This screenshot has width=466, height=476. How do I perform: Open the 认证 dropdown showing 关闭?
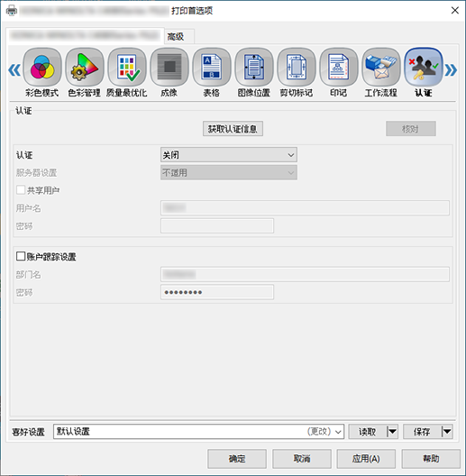[229, 155]
